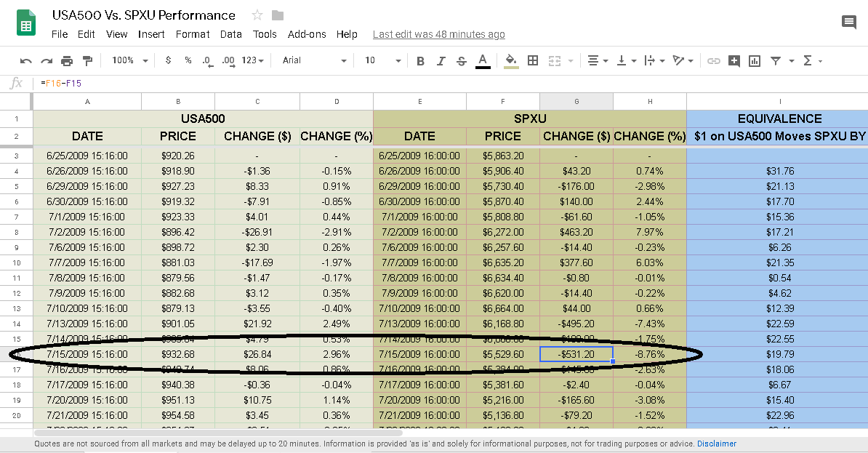The width and height of the screenshot is (868, 453).
Task: Toggle italic formatting
Action: [441, 61]
